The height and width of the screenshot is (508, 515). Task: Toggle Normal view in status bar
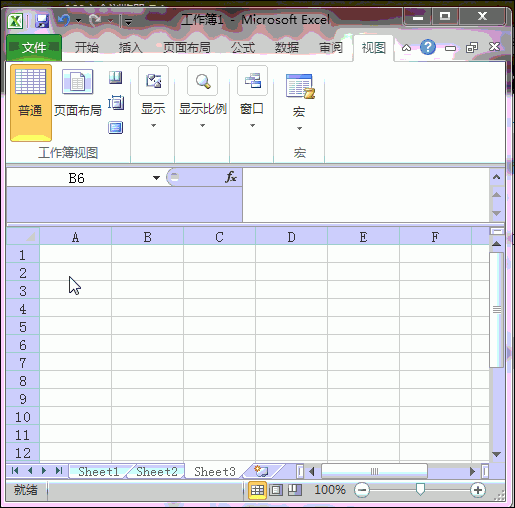(x=257, y=490)
